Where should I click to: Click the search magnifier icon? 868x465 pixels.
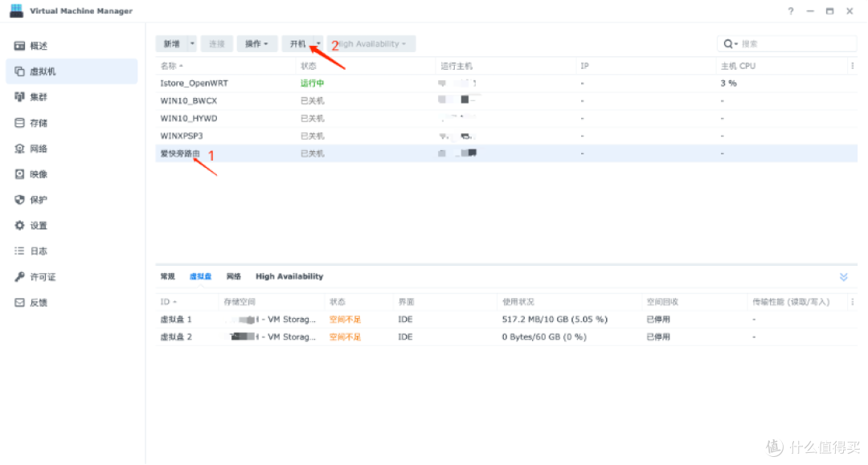point(728,43)
